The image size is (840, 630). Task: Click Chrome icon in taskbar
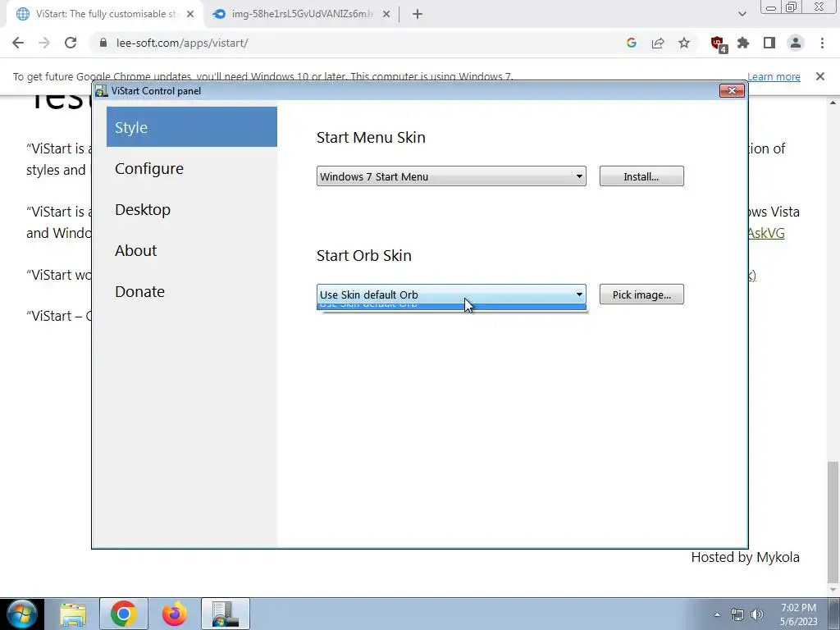pos(124,614)
